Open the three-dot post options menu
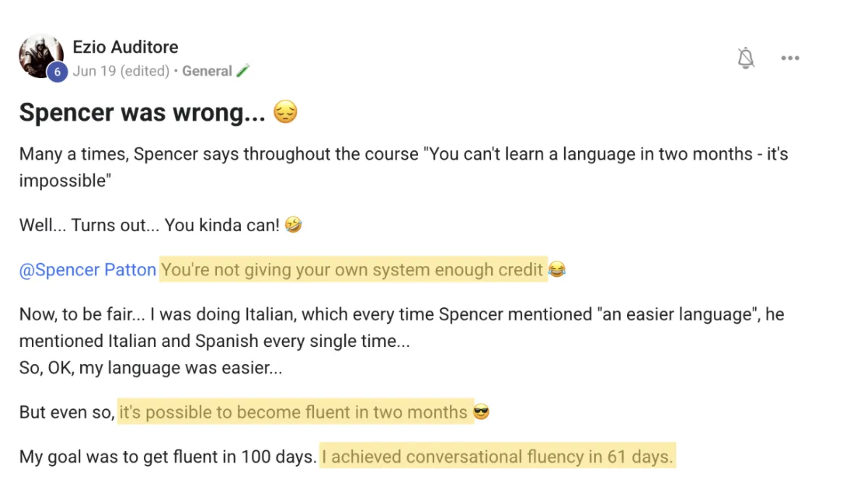 (x=790, y=59)
